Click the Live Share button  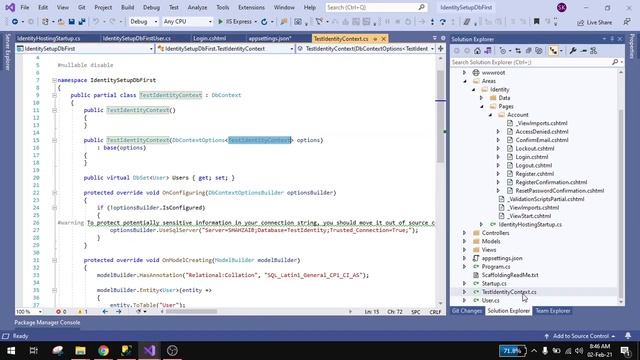click(x=594, y=22)
